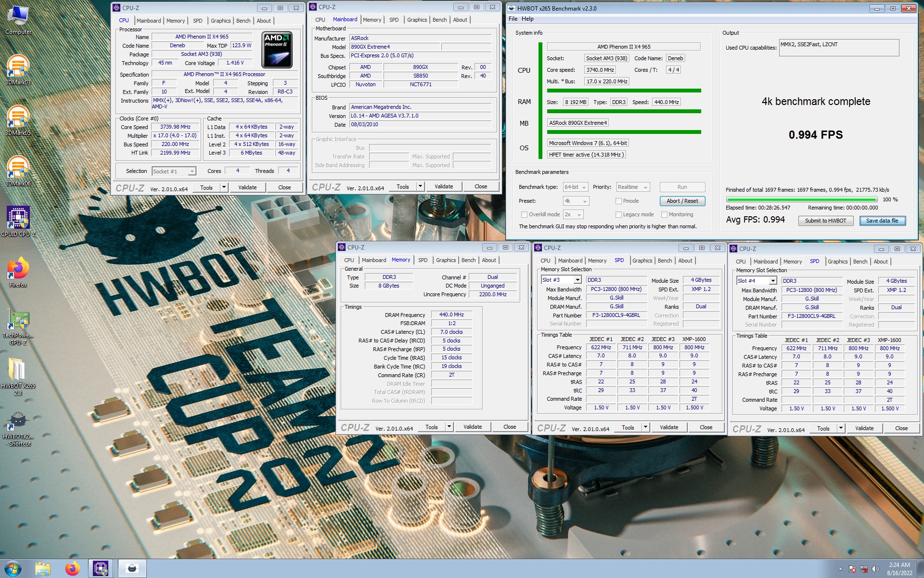Open Socket #1 selection dropdown

click(174, 171)
